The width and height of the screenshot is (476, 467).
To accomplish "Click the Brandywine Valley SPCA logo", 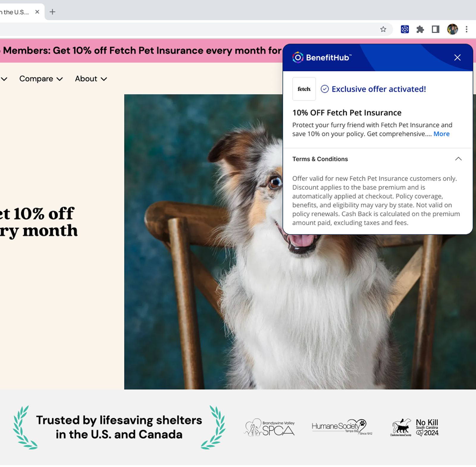I will pyautogui.click(x=270, y=427).
